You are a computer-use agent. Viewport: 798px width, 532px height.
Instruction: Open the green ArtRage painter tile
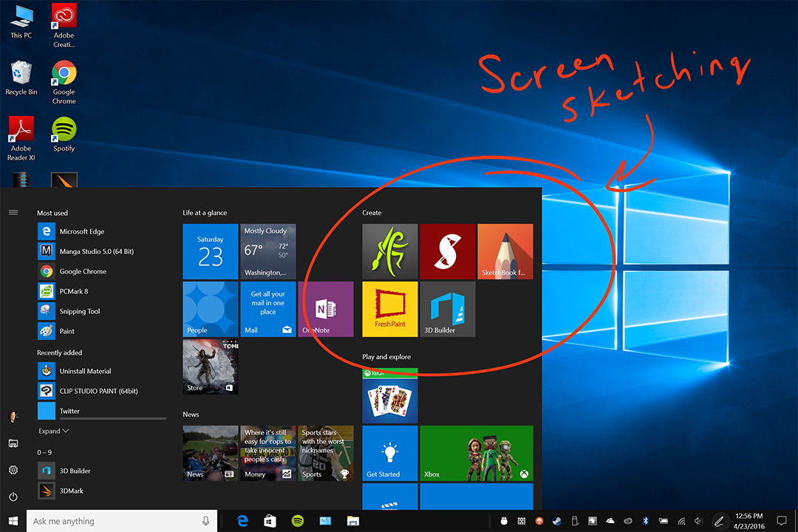[x=390, y=251]
